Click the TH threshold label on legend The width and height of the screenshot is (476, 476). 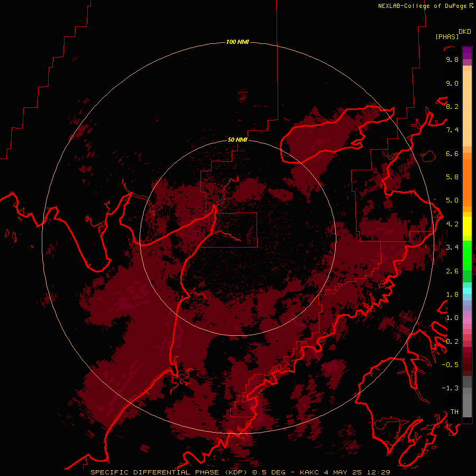pyautogui.click(x=454, y=412)
